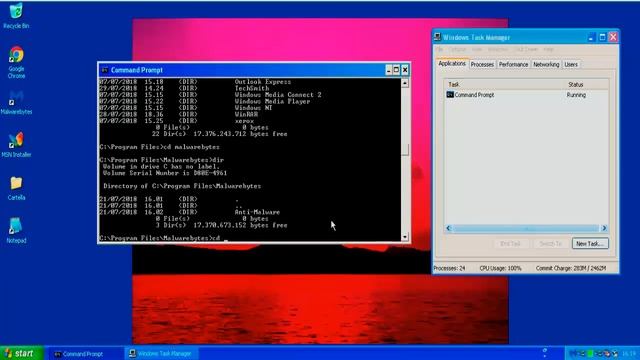Click the system tray clock
Screen dimensions: 640x360
coord(629,353)
